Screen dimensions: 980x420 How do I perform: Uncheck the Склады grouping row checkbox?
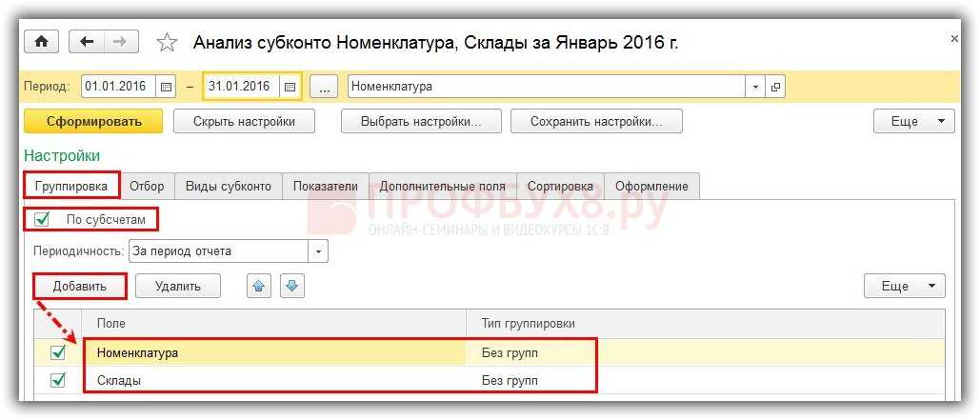pyautogui.click(x=58, y=379)
